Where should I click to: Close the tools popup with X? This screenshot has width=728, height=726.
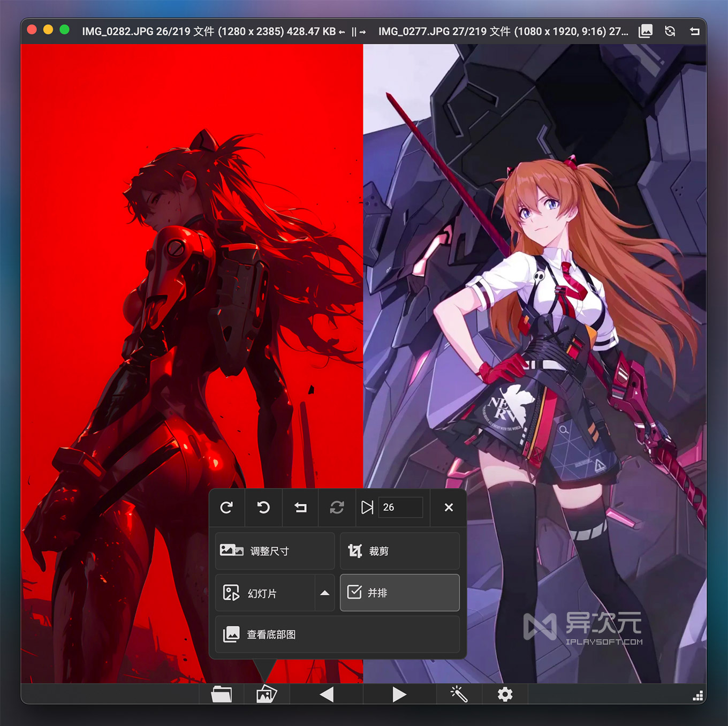(x=449, y=507)
